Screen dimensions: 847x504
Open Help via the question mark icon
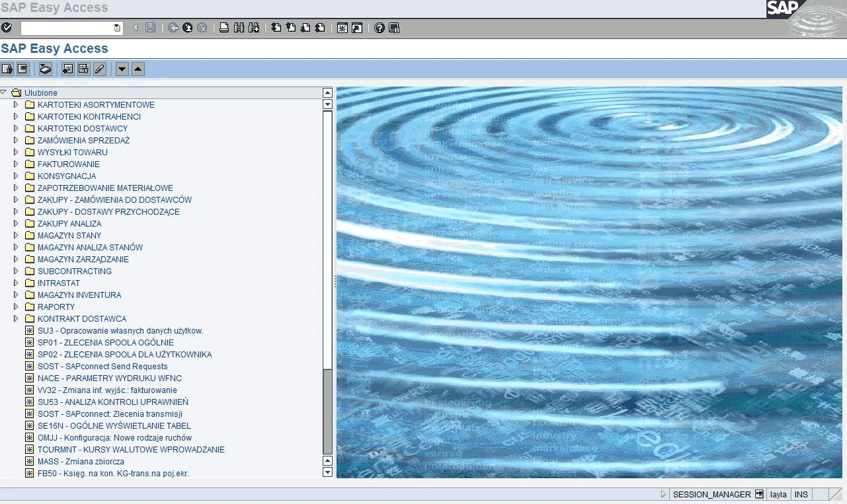[380, 28]
